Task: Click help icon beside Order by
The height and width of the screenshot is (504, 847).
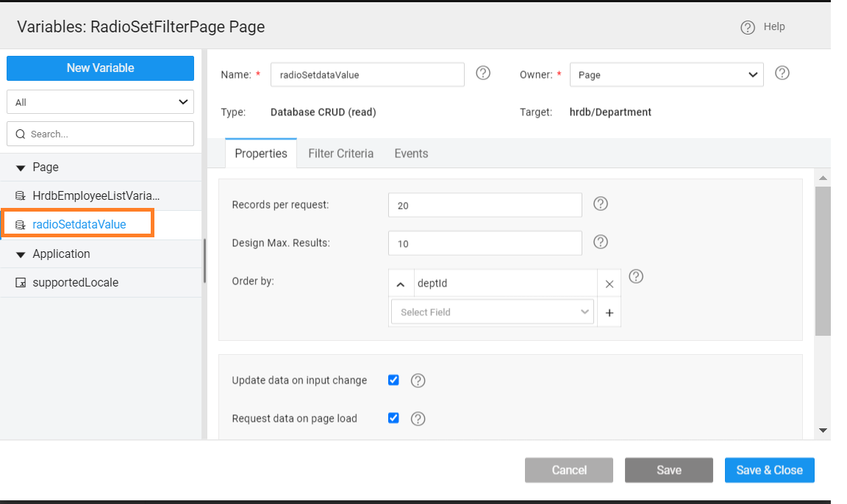Action: click(637, 276)
